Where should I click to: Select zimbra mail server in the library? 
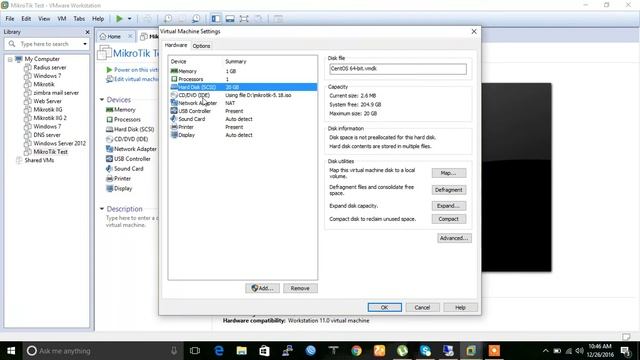[56, 93]
